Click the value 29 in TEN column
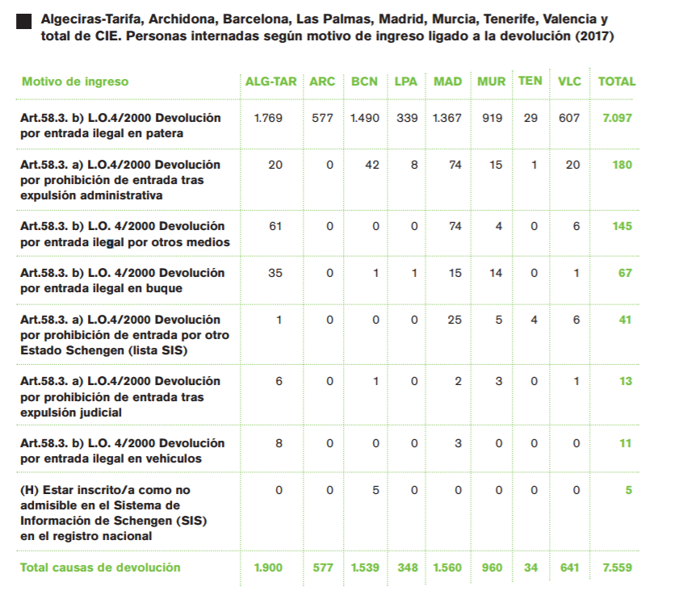 pyautogui.click(x=530, y=118)
